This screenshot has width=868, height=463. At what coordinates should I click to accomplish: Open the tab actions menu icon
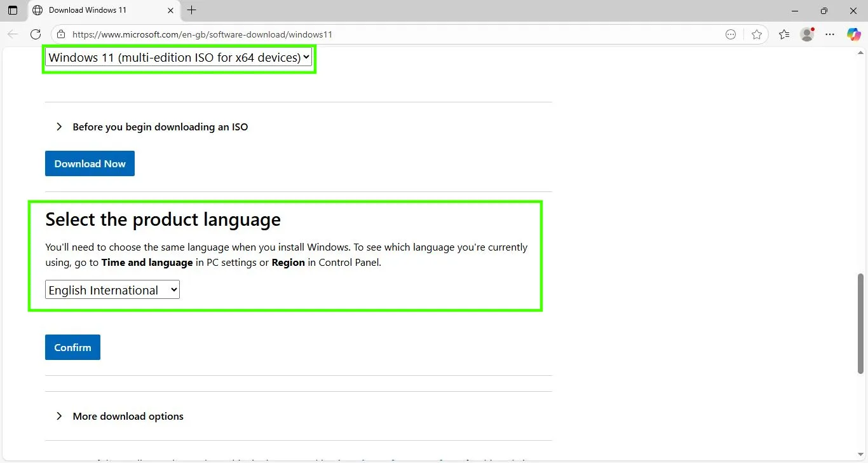13,10
